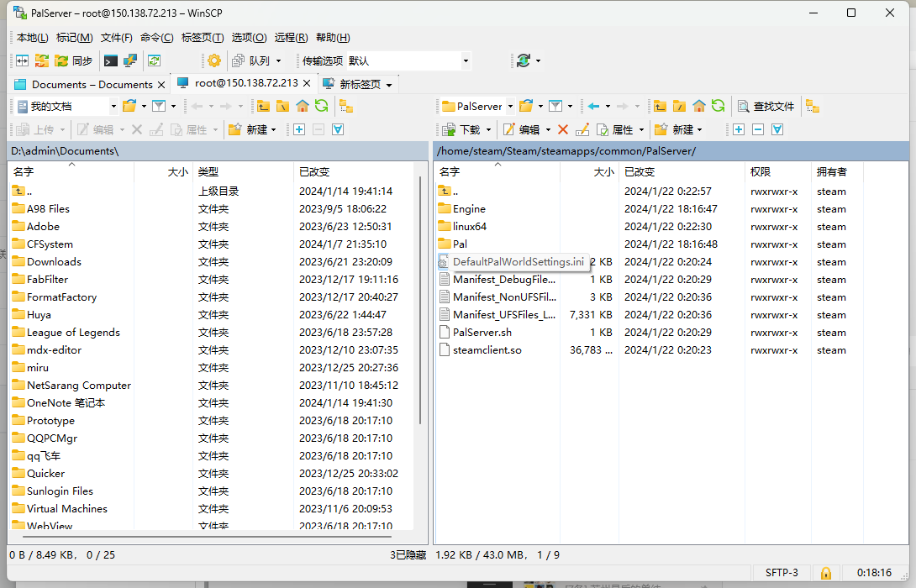
Task: Click remote 编辑 edit button
Action: coord(522,129)
